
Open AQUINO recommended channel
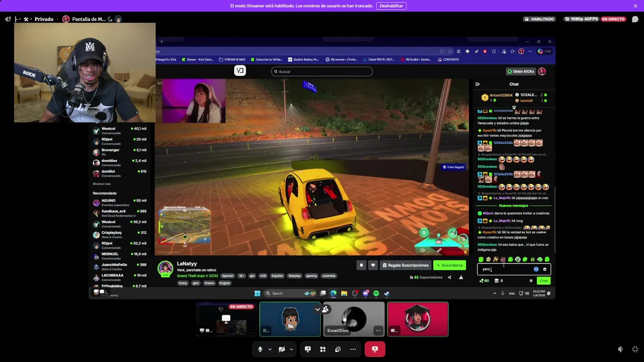pos(120,203)
